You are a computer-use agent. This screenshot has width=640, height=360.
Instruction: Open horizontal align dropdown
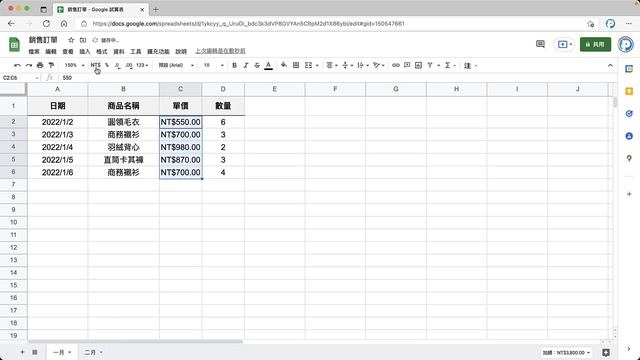(x=331, y=65)
